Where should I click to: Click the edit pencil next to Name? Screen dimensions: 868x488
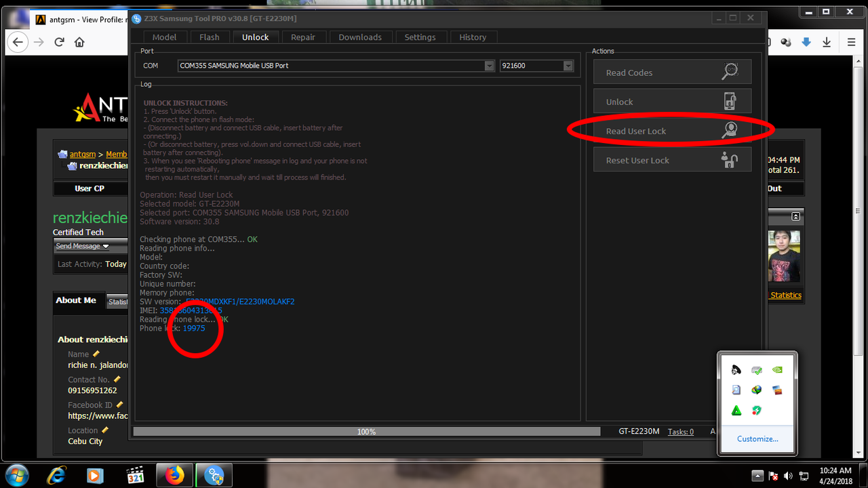(x=96, y=354)
